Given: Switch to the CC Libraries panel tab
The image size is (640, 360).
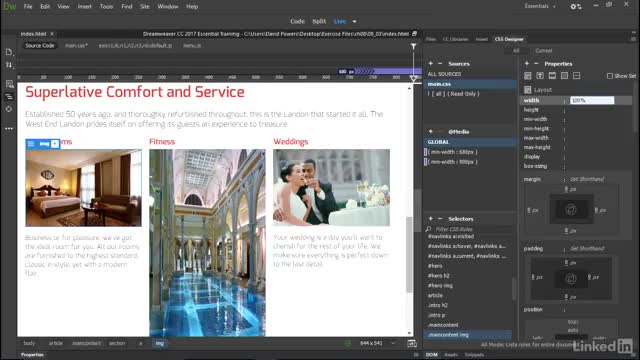Looking at the screenshot, I should tap(456, 39).
